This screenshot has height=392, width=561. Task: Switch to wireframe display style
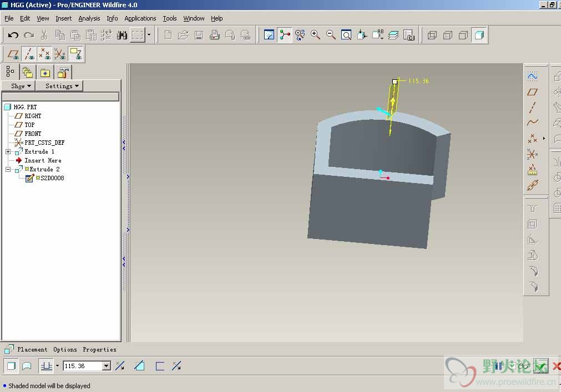point(432,35)
